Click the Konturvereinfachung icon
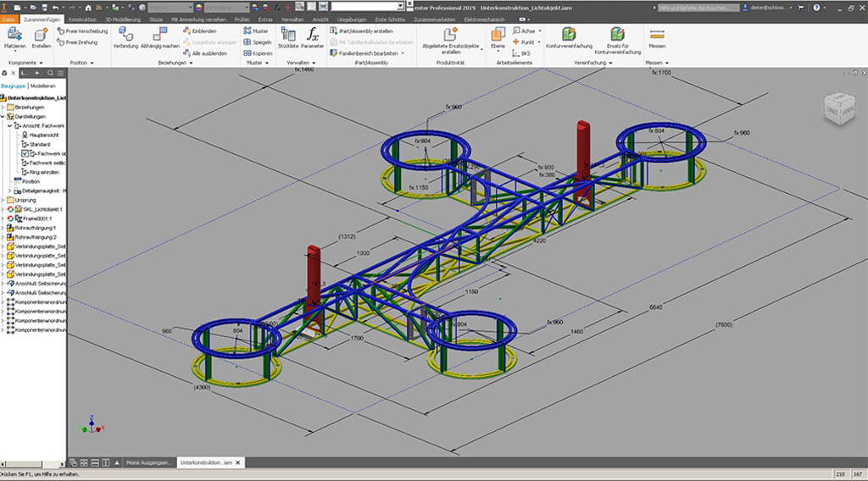868x481 pixels. (x=569, y=36)
